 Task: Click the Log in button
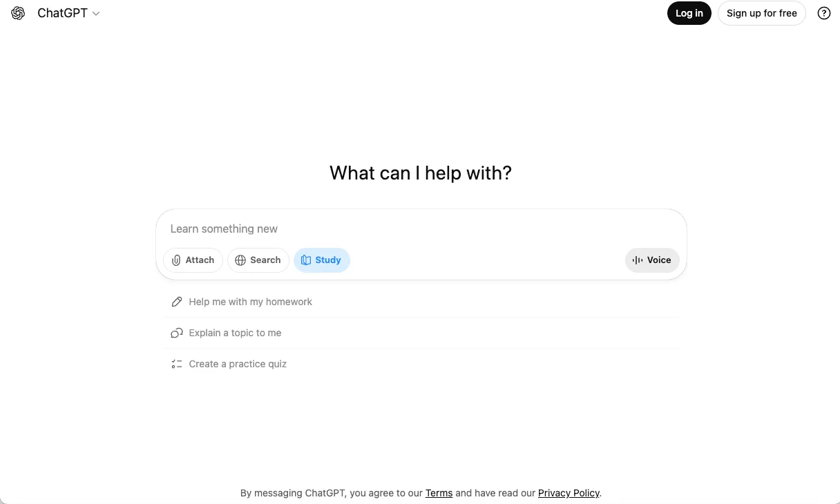[689, 13]
